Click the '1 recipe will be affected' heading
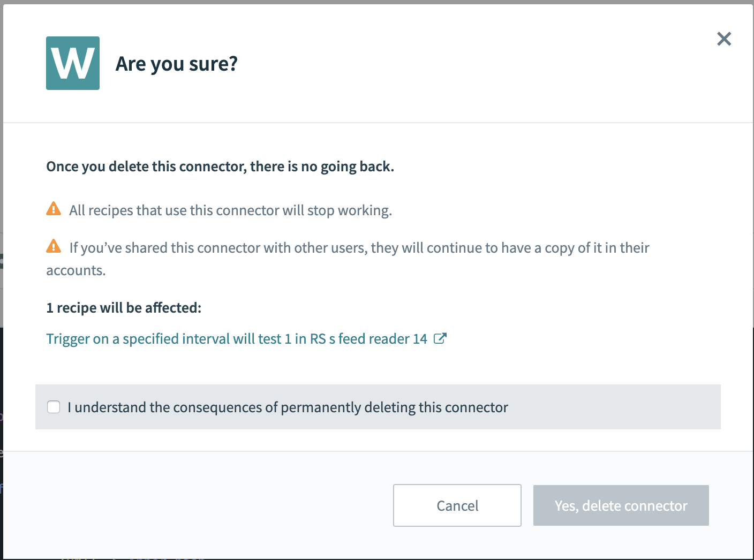Viewport: 754px width, 560px height. [124, 307]
